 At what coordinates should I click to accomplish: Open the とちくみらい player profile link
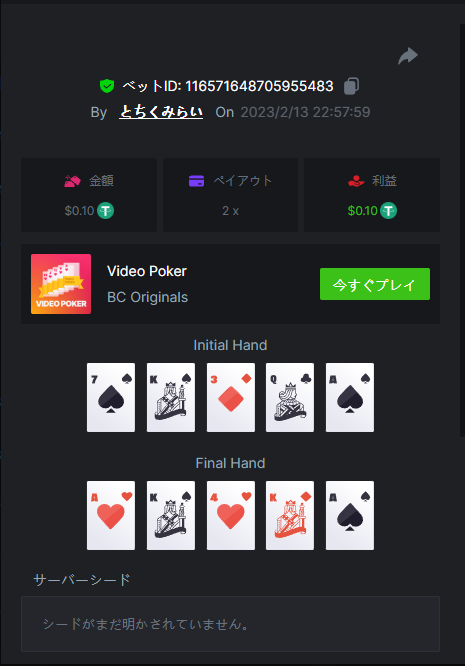point(161,112)
